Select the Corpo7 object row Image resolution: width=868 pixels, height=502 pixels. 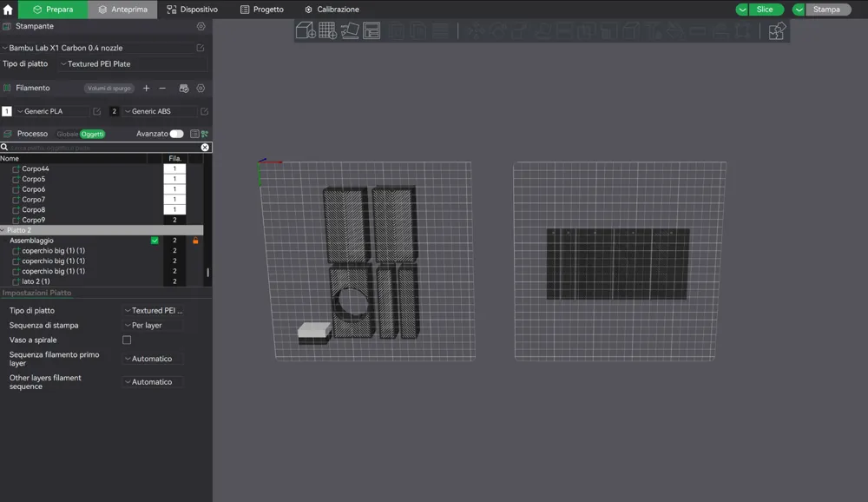[102, 200]
